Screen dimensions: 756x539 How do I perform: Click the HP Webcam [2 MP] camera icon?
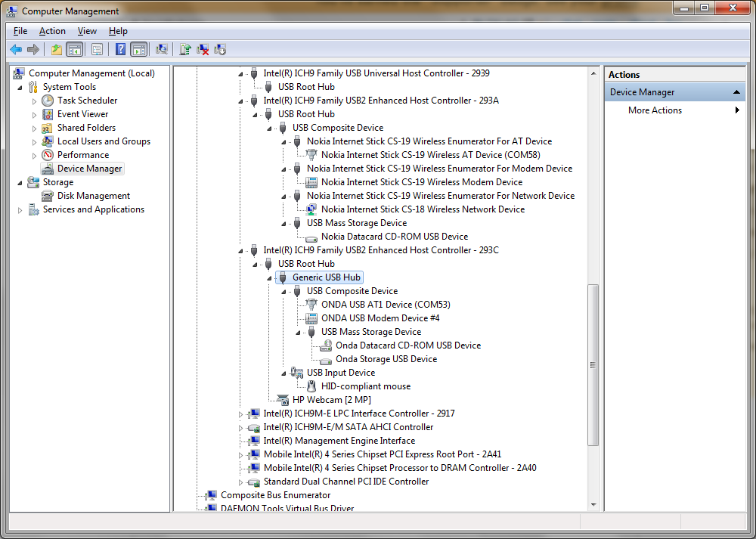click(283, 400)
